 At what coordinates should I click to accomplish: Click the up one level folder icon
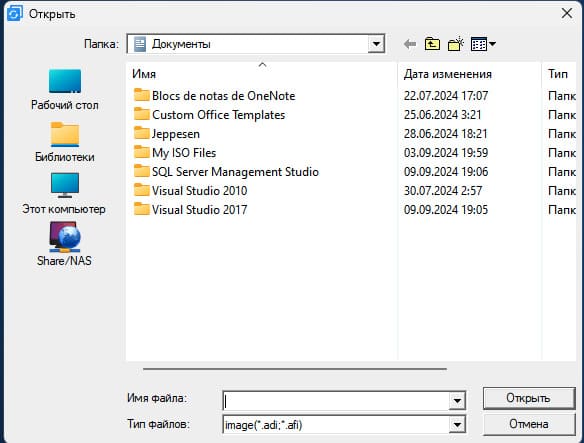pos(432,44)
